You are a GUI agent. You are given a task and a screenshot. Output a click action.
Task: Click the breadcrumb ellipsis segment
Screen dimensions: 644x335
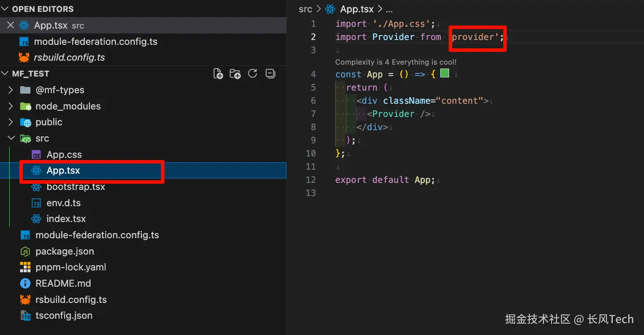click(x=389, y=10)
